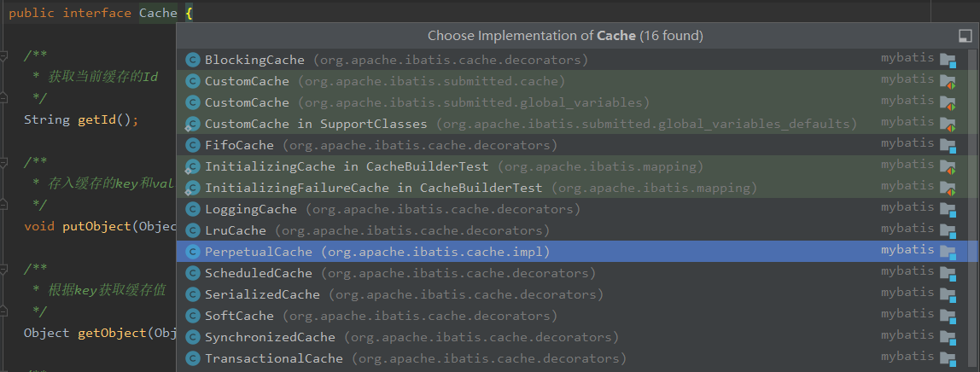
Task: Click test module icon in InitializingCache row
Action: (948, 166)
